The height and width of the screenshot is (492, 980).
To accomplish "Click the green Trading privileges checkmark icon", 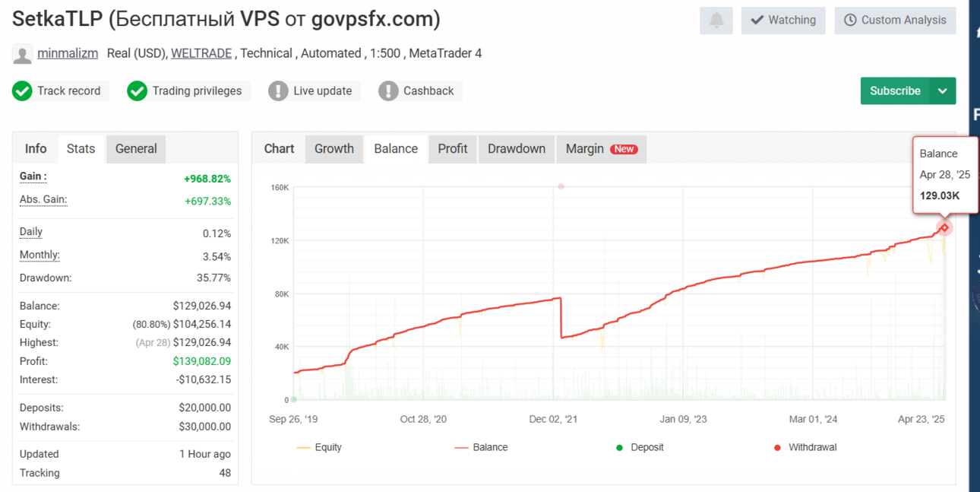I will pos(137,91).
